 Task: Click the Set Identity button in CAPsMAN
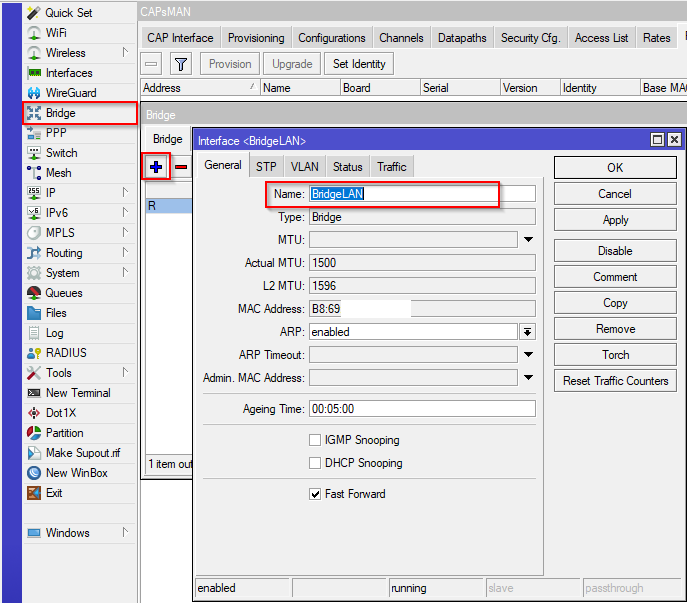(359, 64)
